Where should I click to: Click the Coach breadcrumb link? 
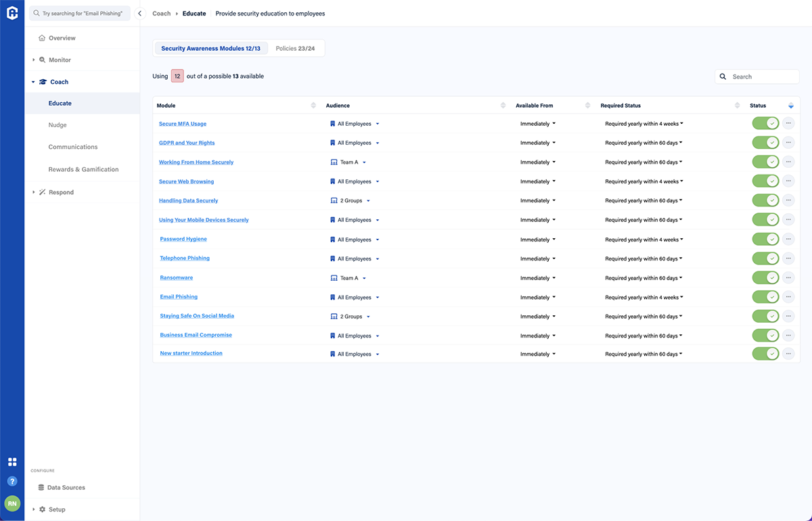pyautogui.click(x=161, y=13)
